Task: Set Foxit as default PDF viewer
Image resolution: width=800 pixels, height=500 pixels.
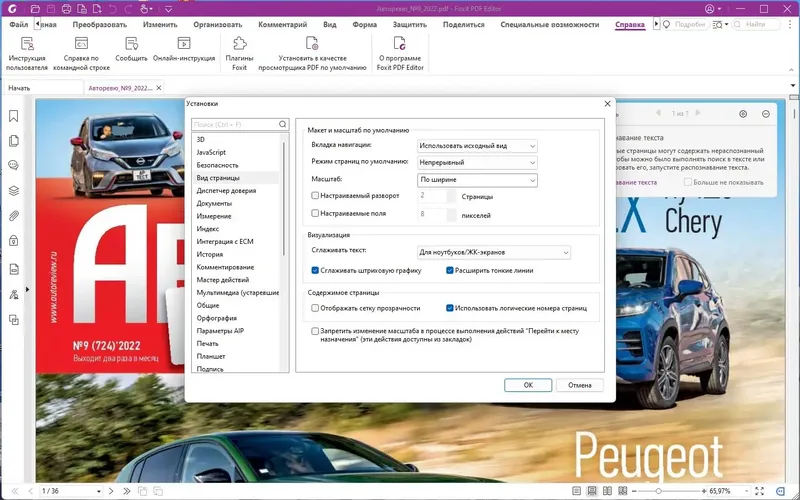Action: coord(312,53)
